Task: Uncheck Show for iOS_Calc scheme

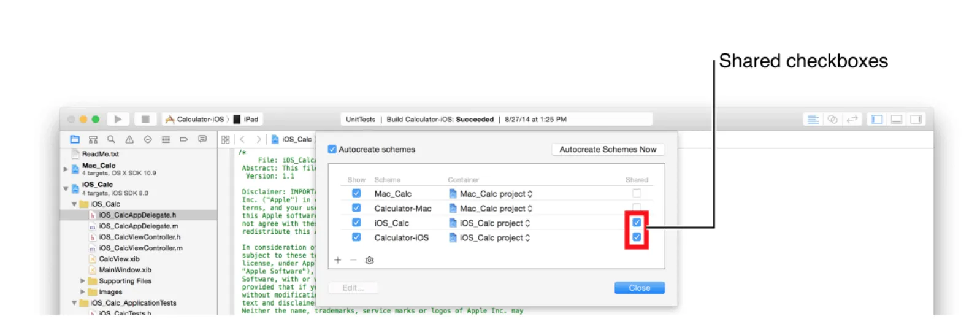Action: pyautogui.click(x=356, y=223)
